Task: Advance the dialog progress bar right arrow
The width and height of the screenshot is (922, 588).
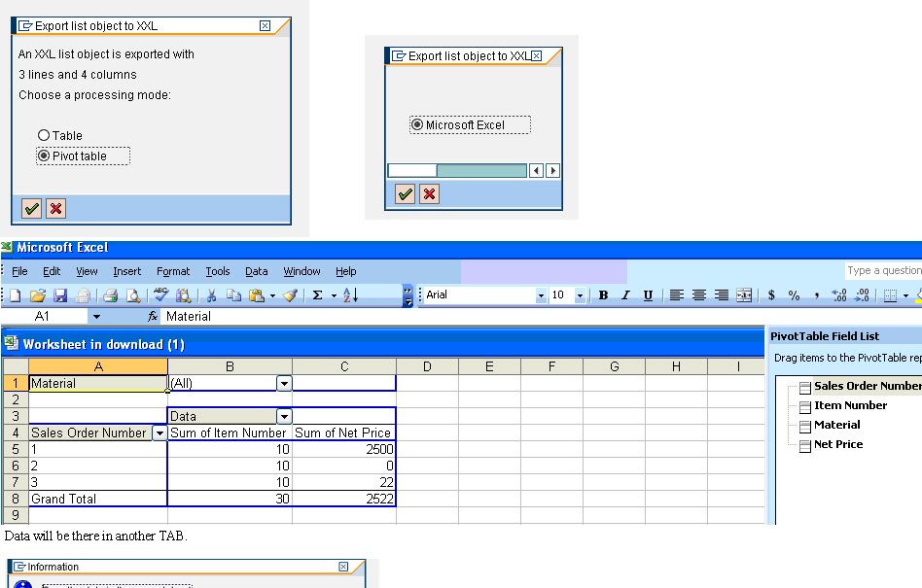Action: coord(551,169)
